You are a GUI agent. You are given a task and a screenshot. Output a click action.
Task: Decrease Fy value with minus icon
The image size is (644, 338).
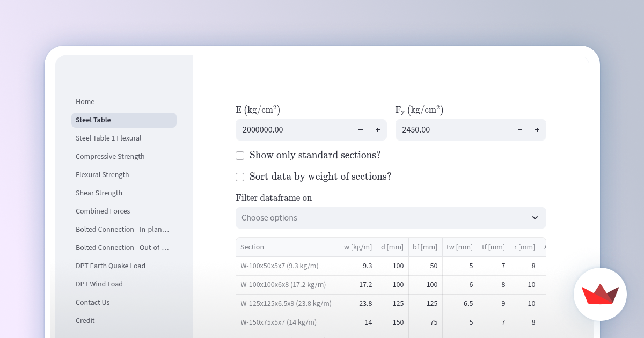point(520,130)
